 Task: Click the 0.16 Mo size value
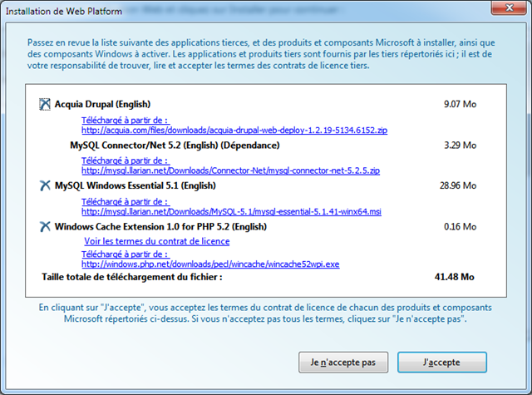pyautogui.click(x=460, y=226)
